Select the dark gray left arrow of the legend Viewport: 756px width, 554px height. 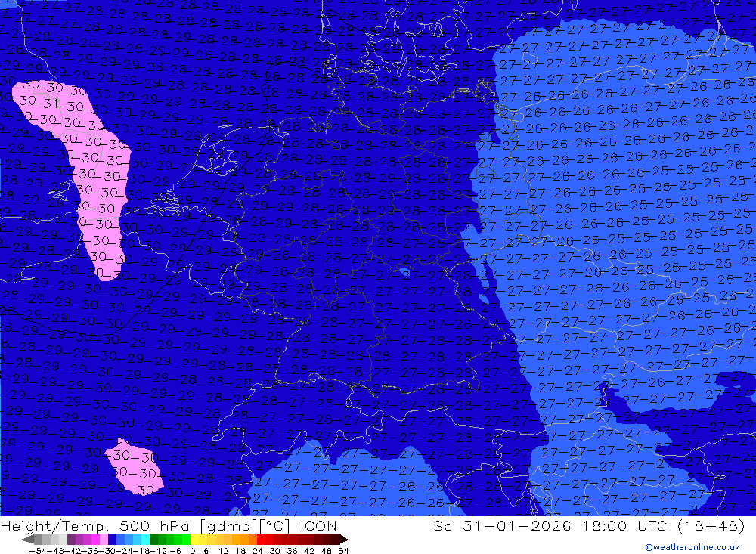tap(27, 540)
